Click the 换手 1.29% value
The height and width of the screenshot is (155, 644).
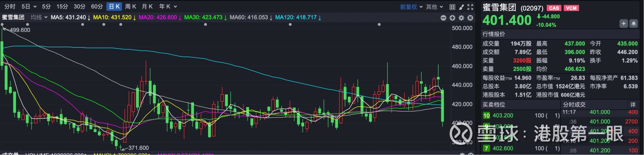pyautogui.click(x=629, y=61)
